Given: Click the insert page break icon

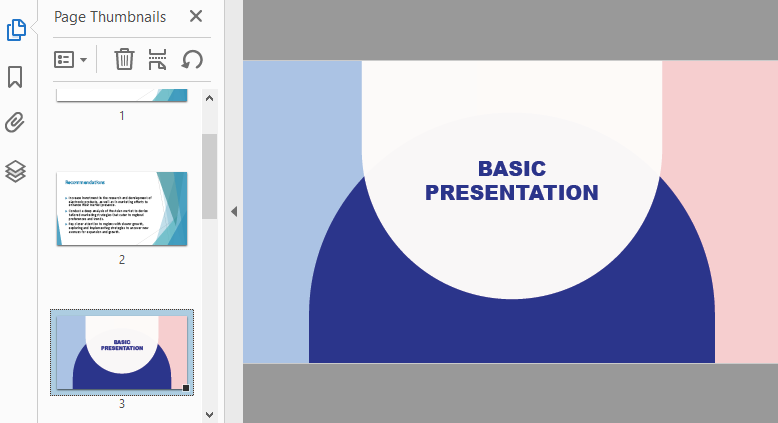Looking at the screenshot, I should [157, 59].
